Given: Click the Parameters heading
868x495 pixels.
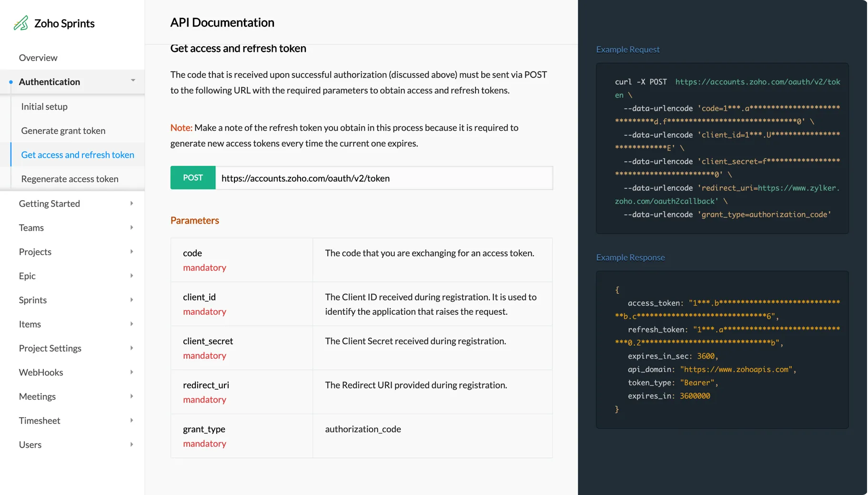Looking at the screenshot, I should coord(195,220).
